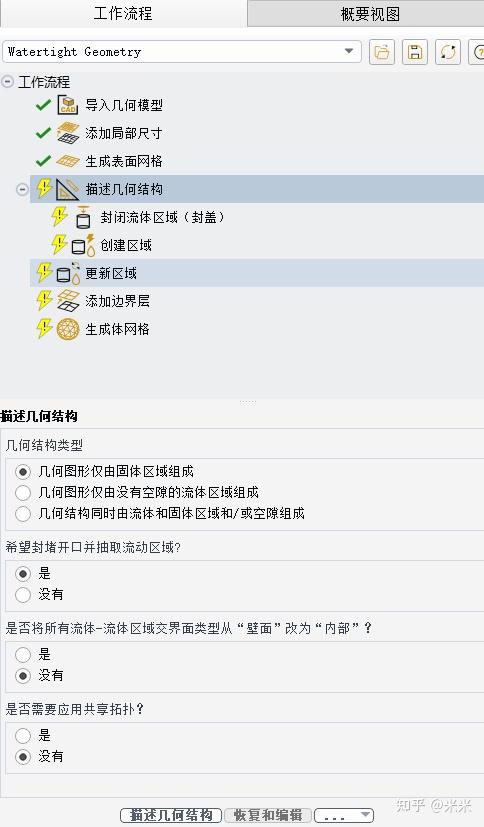The height and width of the screenshot is (827, 484).
Task: Select 几何结构同时由流体和固体区域 radio option
Action: pos(23,514)
